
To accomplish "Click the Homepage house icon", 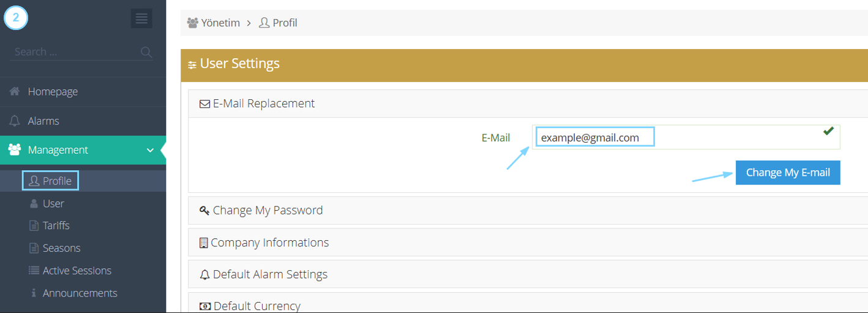I will point(15,91).
